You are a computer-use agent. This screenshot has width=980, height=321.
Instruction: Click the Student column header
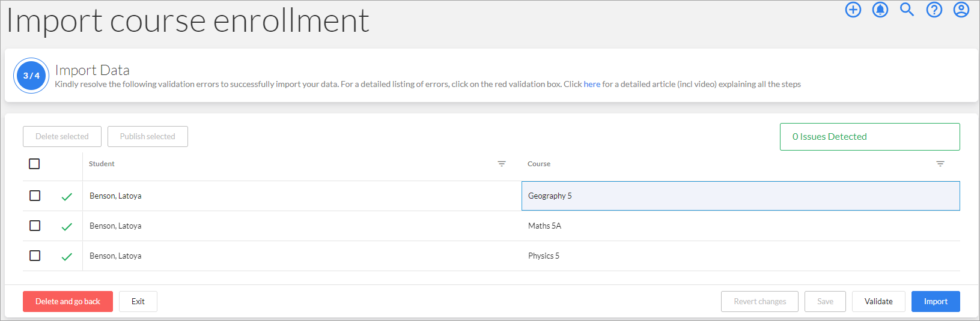click(x=102, y=164)
